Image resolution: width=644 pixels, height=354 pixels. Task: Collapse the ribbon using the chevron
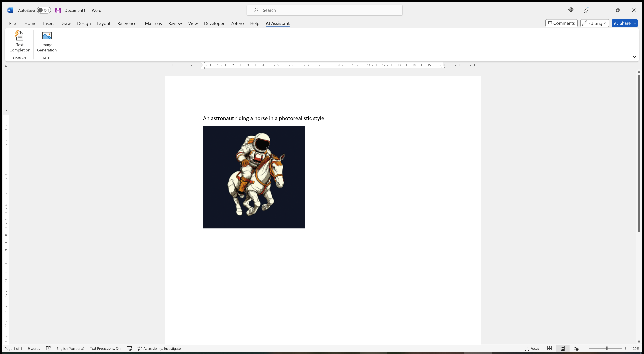[x=634, y=57]
